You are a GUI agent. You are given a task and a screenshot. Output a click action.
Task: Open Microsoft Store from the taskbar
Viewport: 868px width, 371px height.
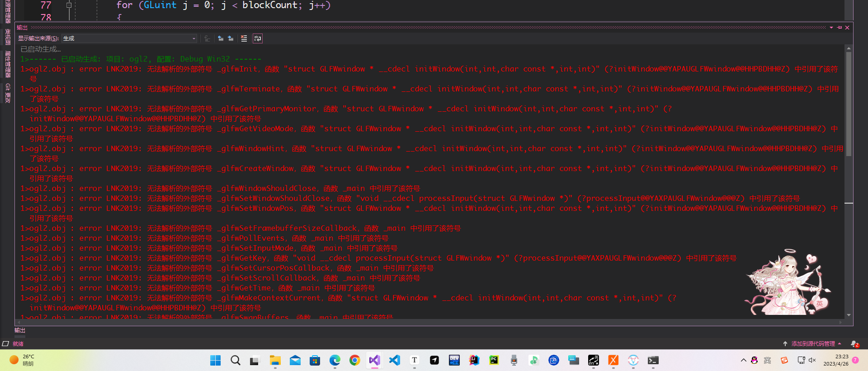tap(315, 360)
